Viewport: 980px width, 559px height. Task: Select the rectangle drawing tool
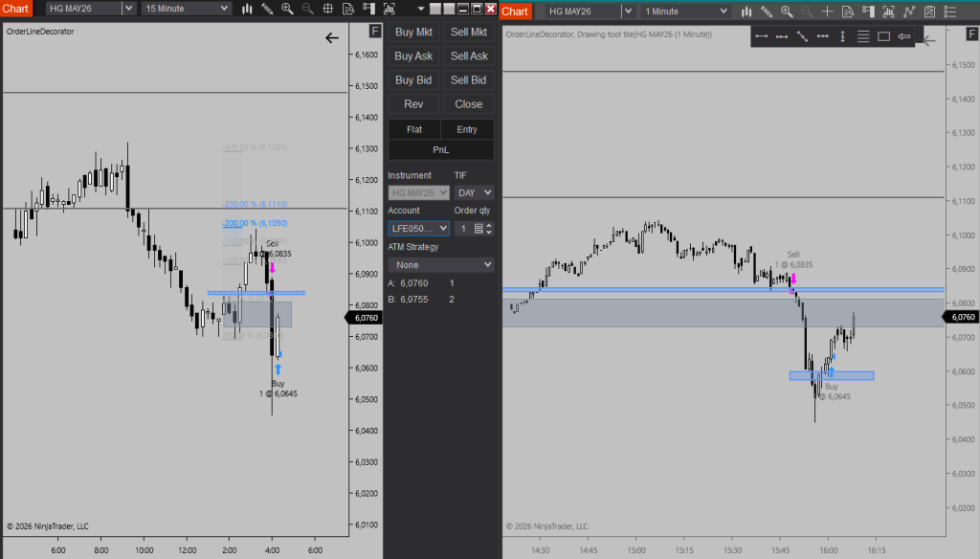tap(883, 37)
